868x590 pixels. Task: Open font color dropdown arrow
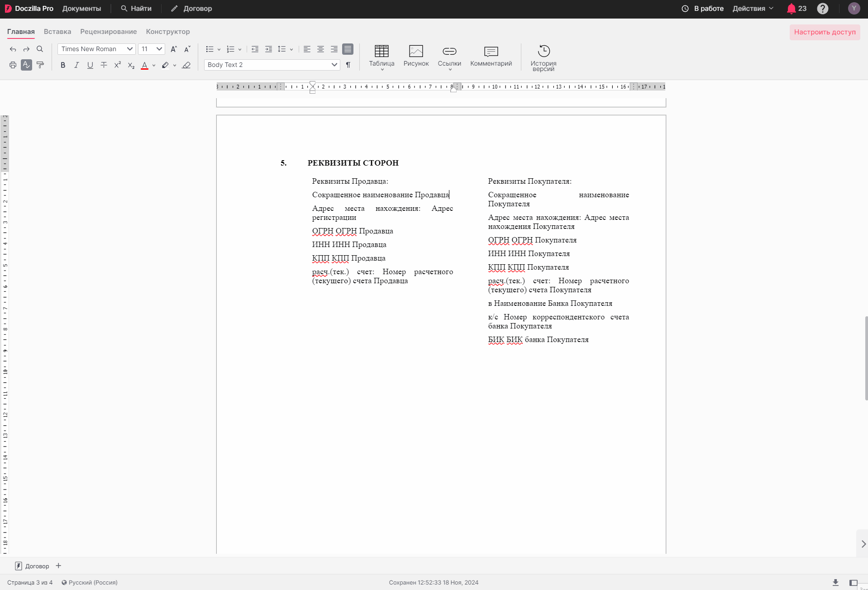click(x=154, y=66)
